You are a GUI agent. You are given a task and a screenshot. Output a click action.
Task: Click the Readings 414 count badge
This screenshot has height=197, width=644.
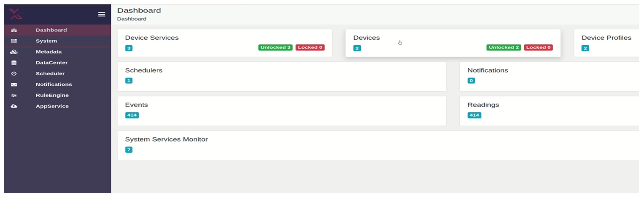pyautogui.click(x=474, y=115)
